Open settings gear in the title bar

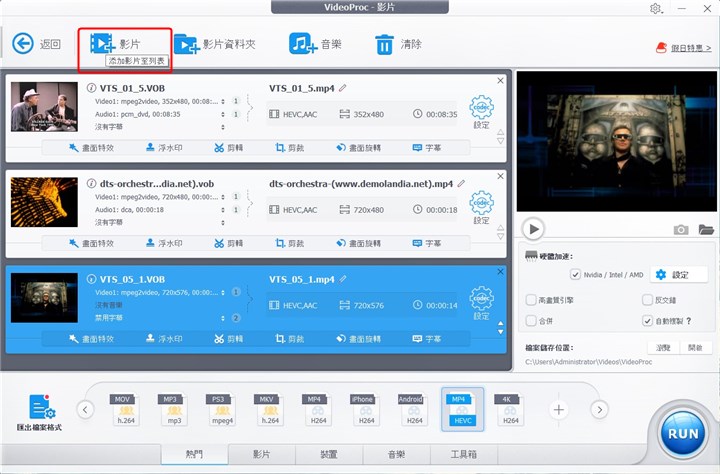[656, 8]
